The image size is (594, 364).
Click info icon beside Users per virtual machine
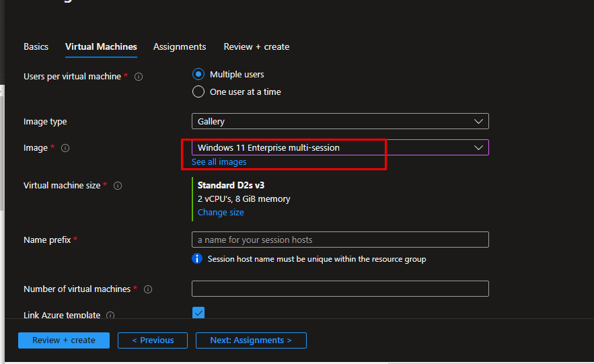click(x=139, y=77)
